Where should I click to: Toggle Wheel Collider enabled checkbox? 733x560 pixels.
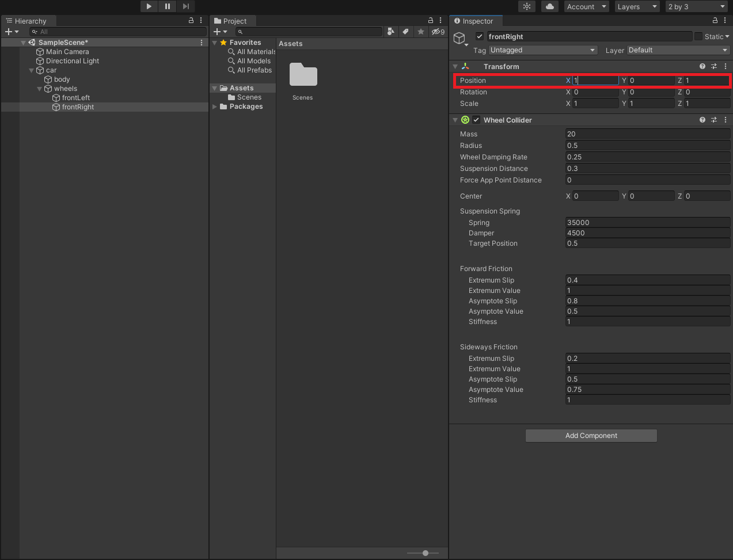pos(476,120)
